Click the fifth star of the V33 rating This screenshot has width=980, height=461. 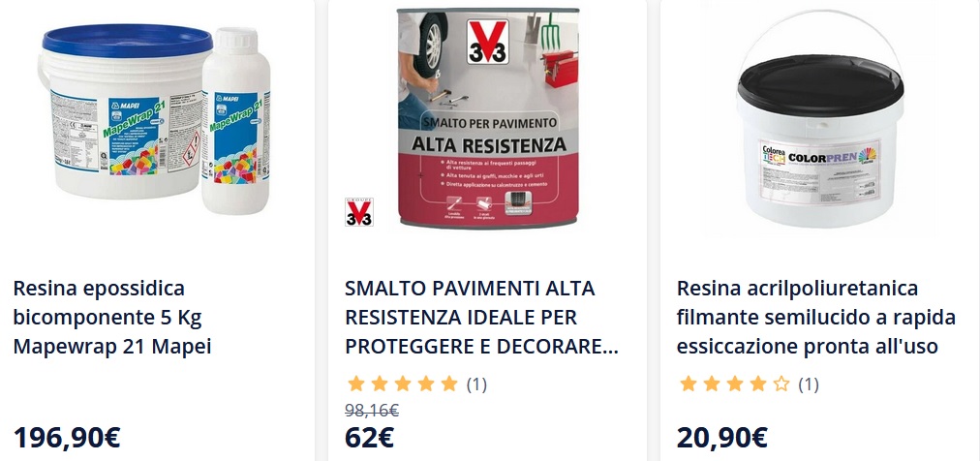click(449, 384)
